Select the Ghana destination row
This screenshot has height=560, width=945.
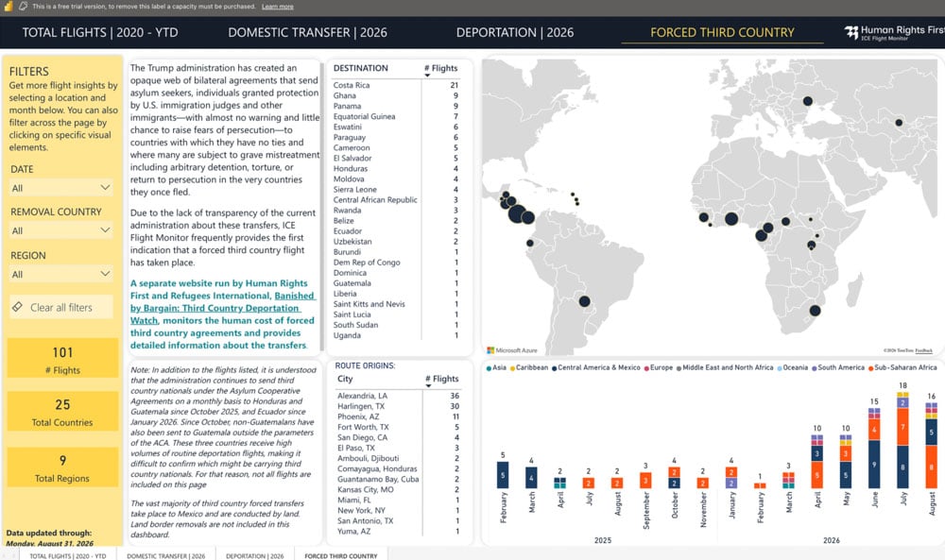[396, 95]
